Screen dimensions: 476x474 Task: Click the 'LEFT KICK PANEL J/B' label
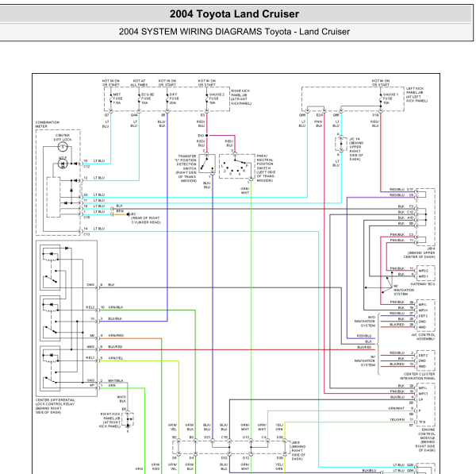pyautogui.click(x=416, y=94)
